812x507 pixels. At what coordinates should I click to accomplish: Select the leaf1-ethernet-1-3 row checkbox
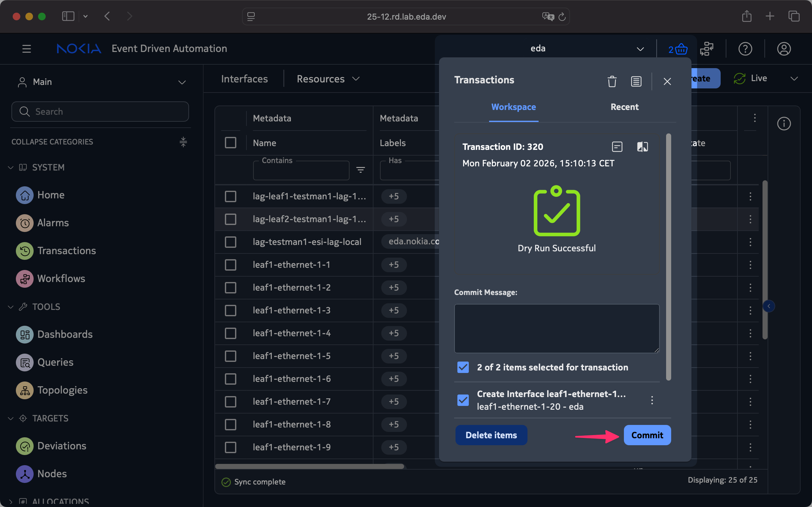[231, 310]
